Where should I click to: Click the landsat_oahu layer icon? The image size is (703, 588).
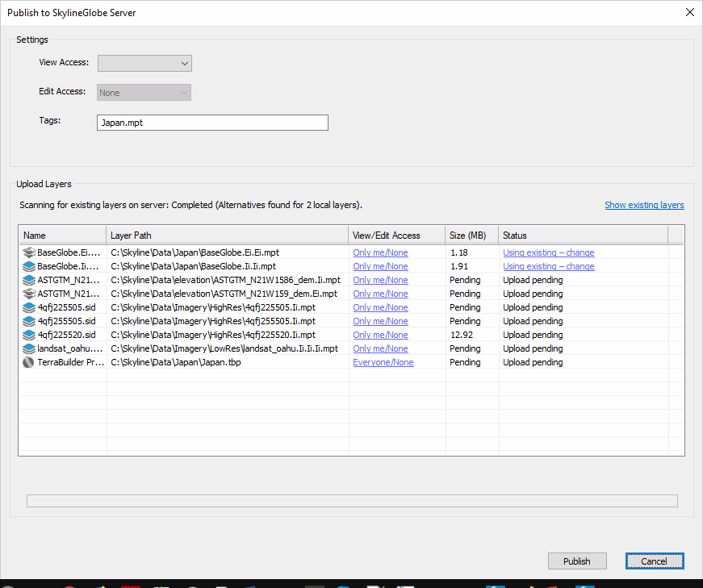29,348
